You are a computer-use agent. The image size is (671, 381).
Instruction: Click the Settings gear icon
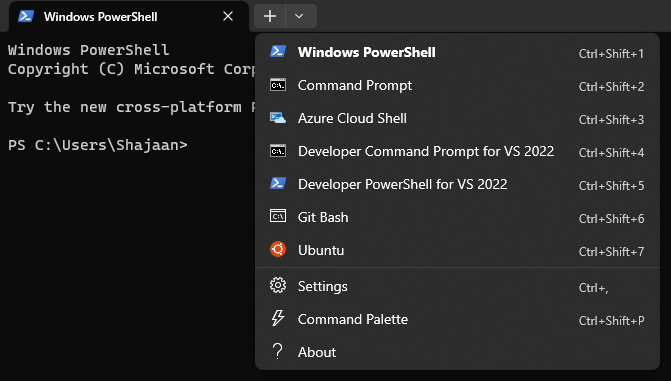point(278,285)
